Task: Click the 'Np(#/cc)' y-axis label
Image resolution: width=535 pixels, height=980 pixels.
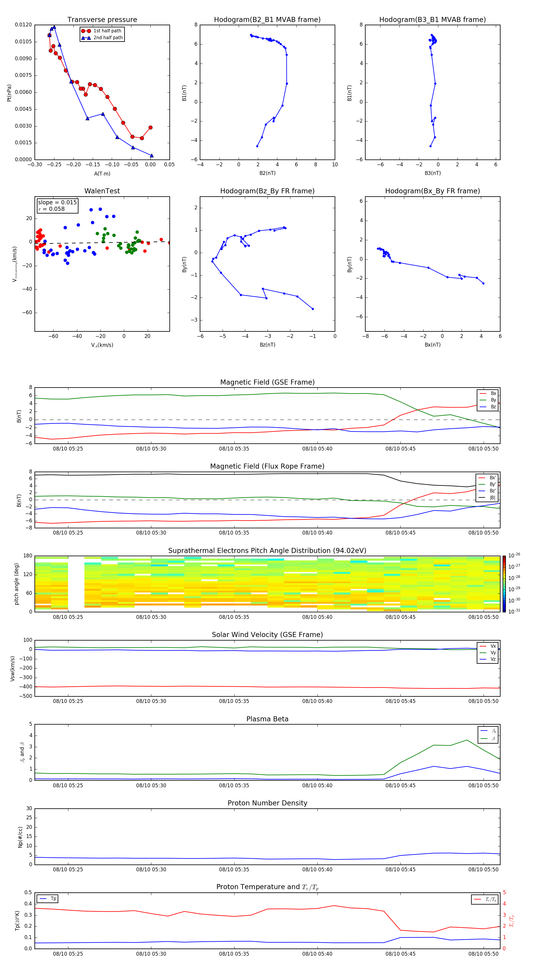Action: (x=20, y=837)
